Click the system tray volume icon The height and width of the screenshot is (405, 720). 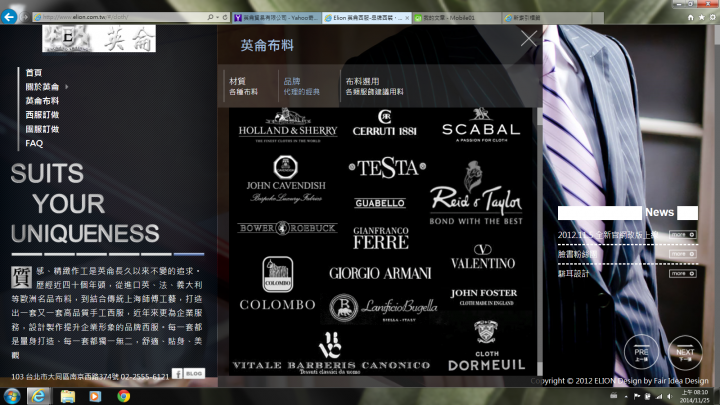point(670,396)
